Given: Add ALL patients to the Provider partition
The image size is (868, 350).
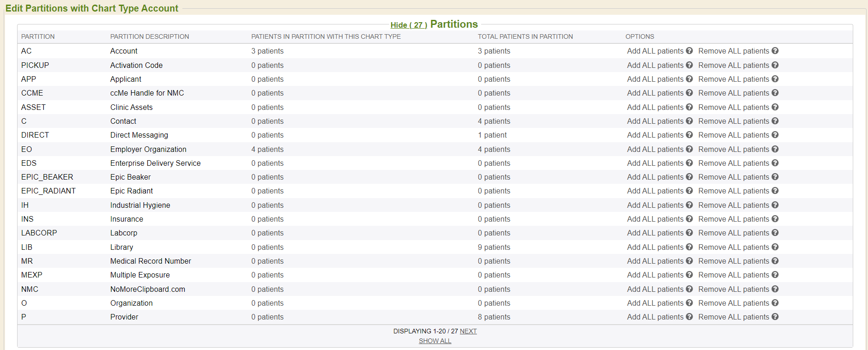Looking at the screenshot, I should pos(655,317).
